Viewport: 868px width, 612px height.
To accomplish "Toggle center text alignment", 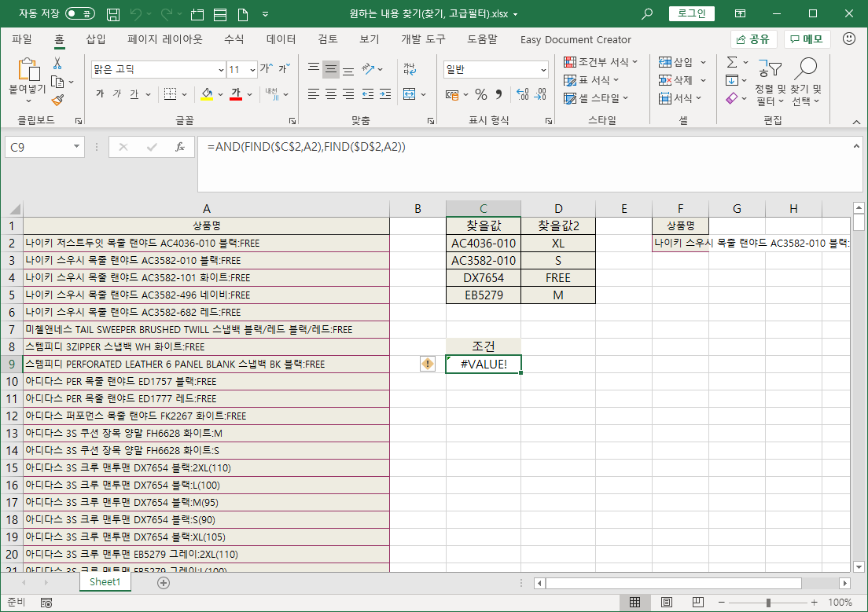I will coord(331,94).
